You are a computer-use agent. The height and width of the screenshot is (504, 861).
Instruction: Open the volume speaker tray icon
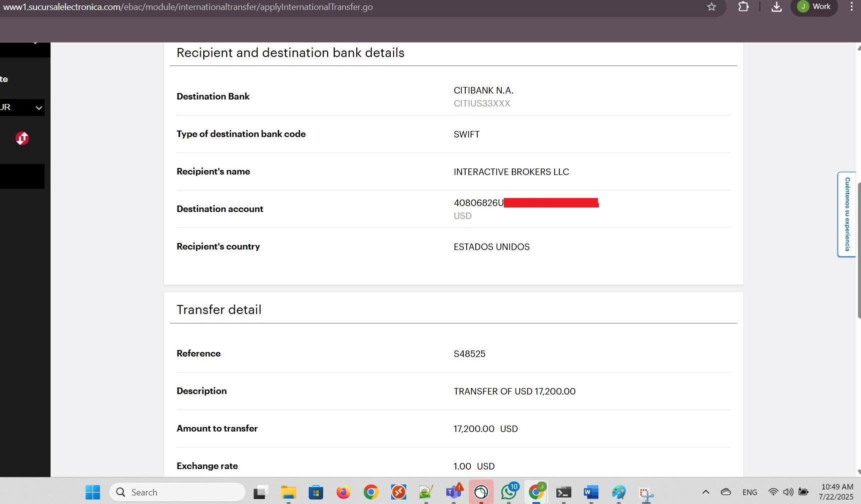click(x=788, y=492)
